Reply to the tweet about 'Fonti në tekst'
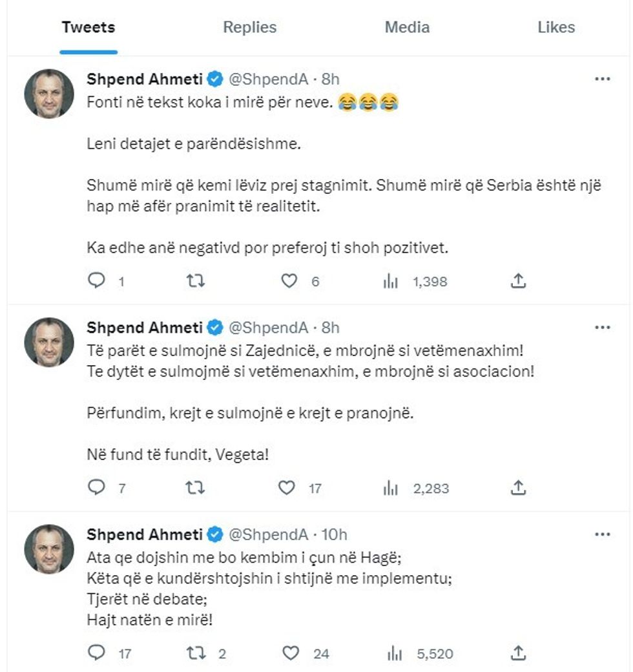This screenshot has height=672, width=633. pyautogui.click(x=96, y=280)
